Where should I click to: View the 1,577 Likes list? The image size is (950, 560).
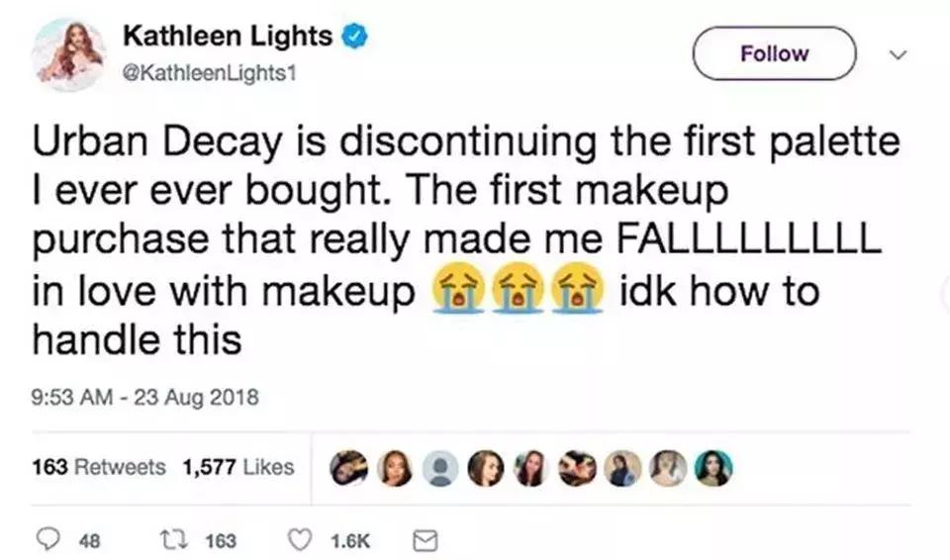(238, 466)
